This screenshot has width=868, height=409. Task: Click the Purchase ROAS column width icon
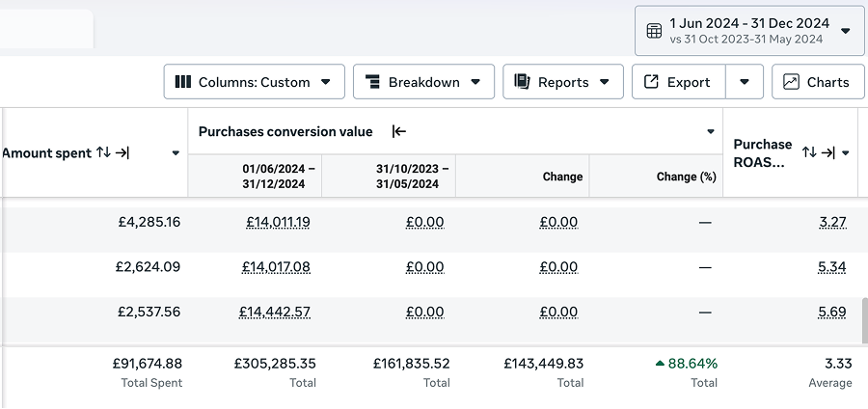(827, 152)
